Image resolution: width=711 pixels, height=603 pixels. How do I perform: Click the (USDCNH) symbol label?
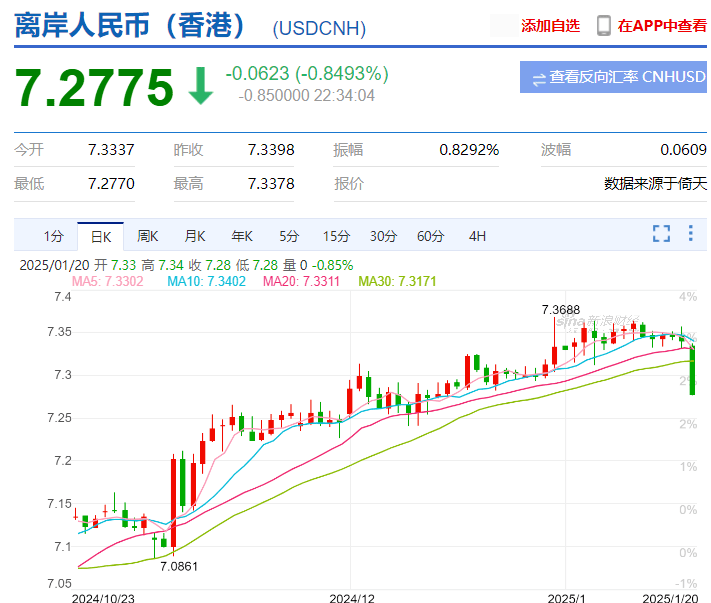(x=319, y=29)
